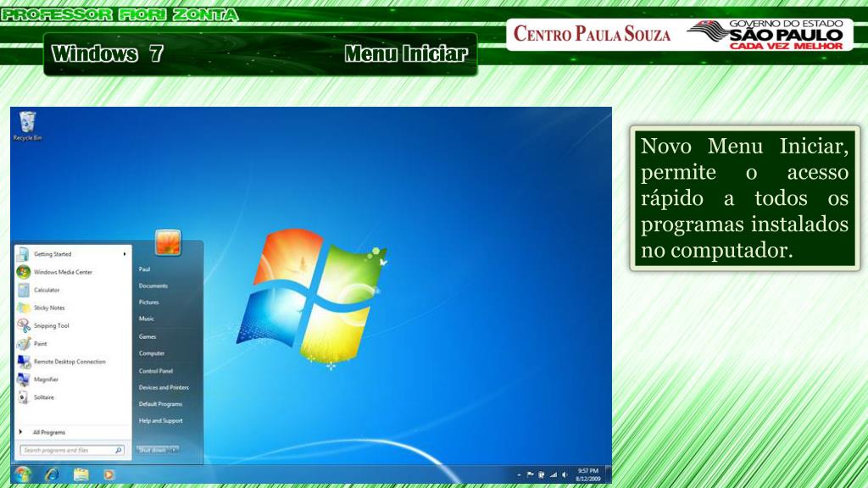Screen dimensions: 868x488
Task: Open Internet Explorer from taskbar
Action: point(52,474)
